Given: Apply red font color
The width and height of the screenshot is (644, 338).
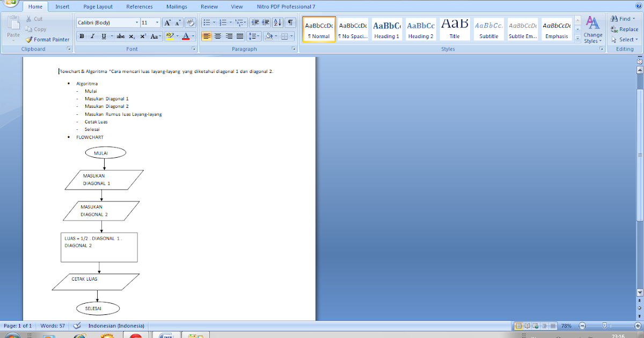Looking at the screenshot, I should tap(185, 36).
